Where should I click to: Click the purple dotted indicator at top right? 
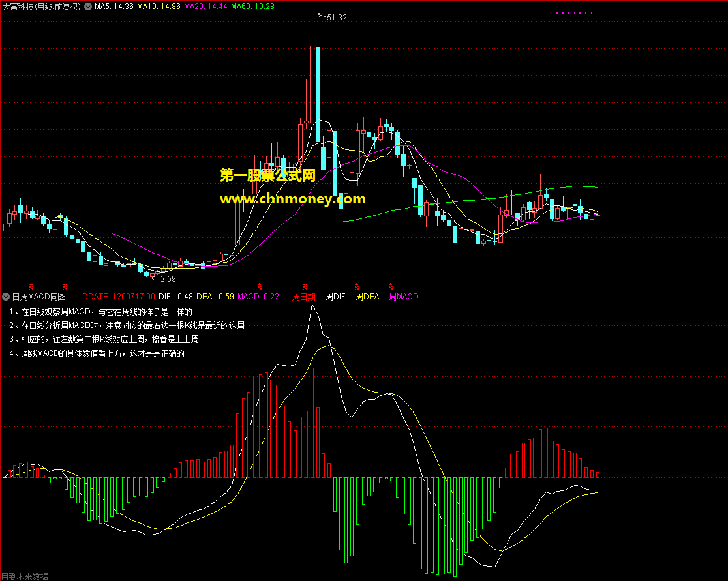[574, 13]
